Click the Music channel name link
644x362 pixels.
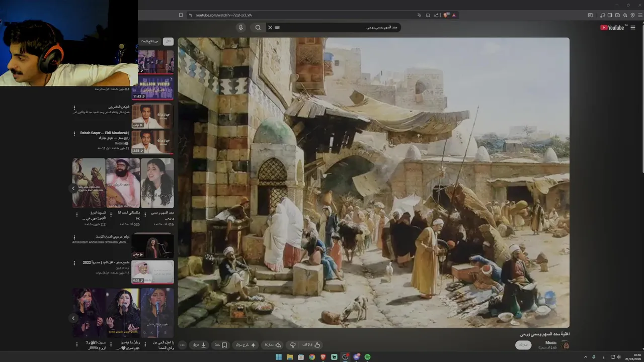click(551, 343)
